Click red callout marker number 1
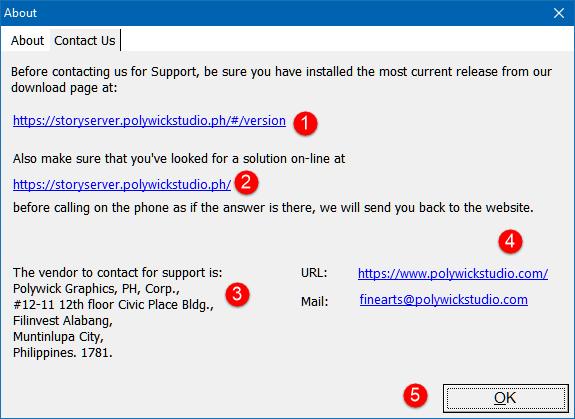The width and height of the screenshot is (575, 419). click(x=305, y=124)
